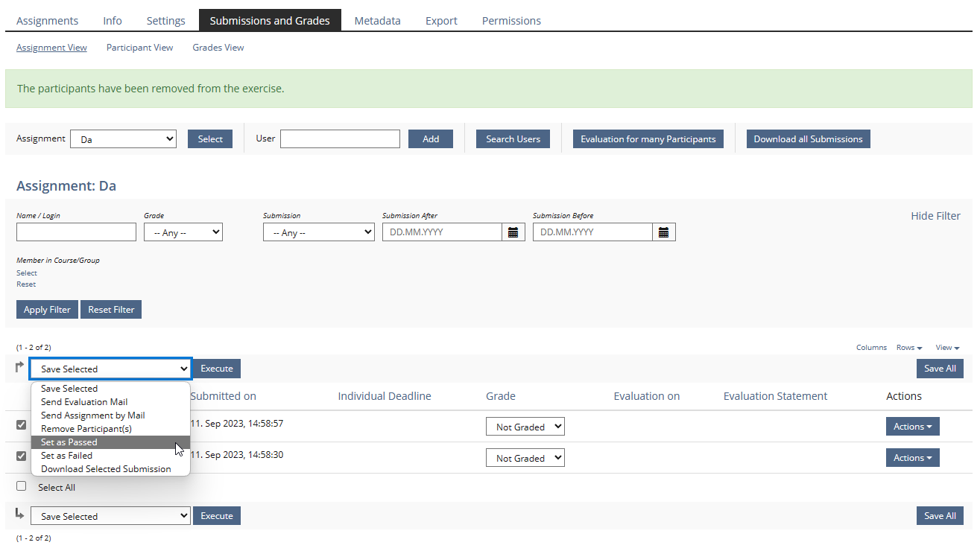The width and height of the screenshot is (980, 554).
Task: Click the top Save All button
Action: click(939, 369)
